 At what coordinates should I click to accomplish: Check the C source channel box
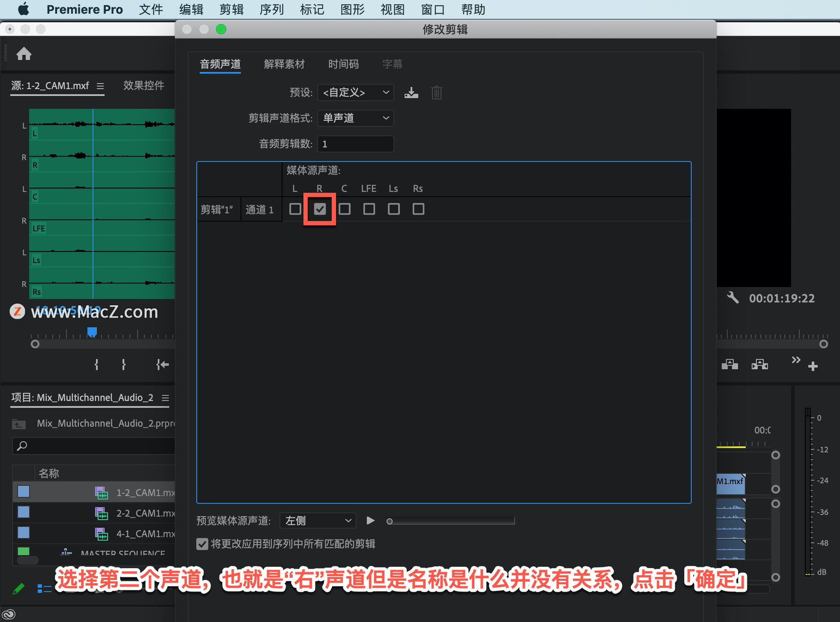(x=345, y=209)
